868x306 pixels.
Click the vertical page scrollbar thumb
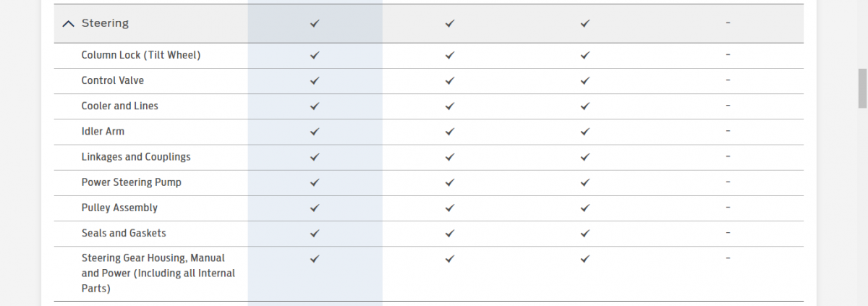point(862,88)
